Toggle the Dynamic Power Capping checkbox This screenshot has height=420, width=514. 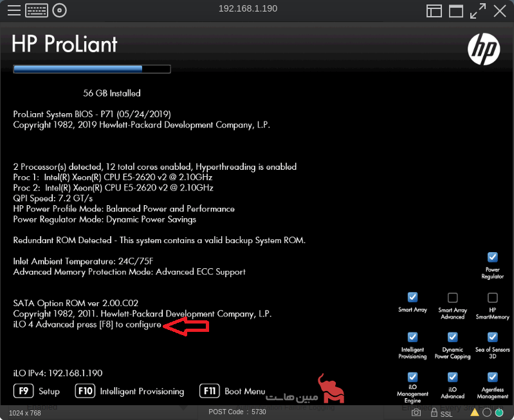tap(452, 337)
